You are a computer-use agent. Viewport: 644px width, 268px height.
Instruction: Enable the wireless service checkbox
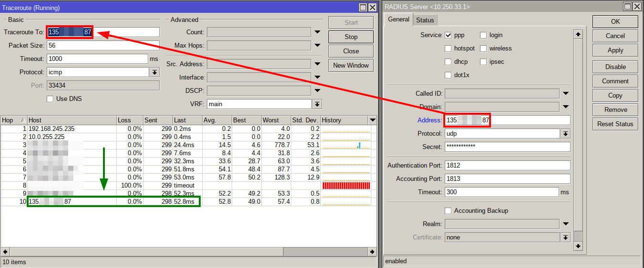(x=483, y=49)
